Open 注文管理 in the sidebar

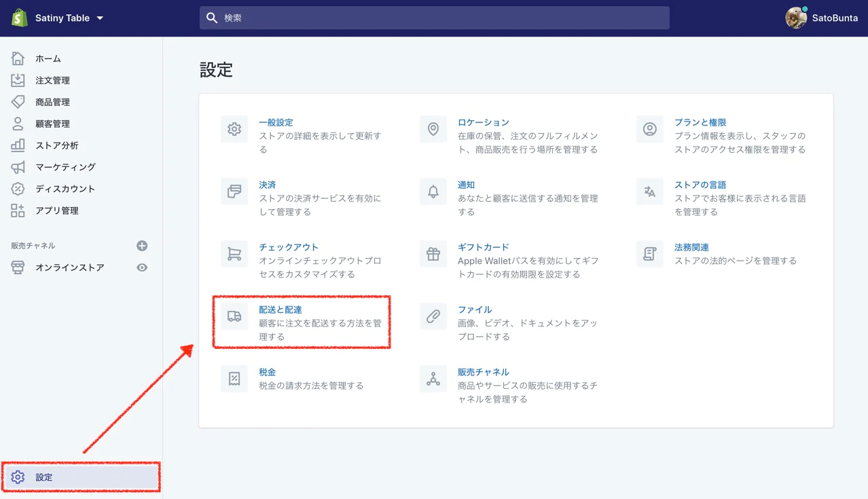coord(52,80)
